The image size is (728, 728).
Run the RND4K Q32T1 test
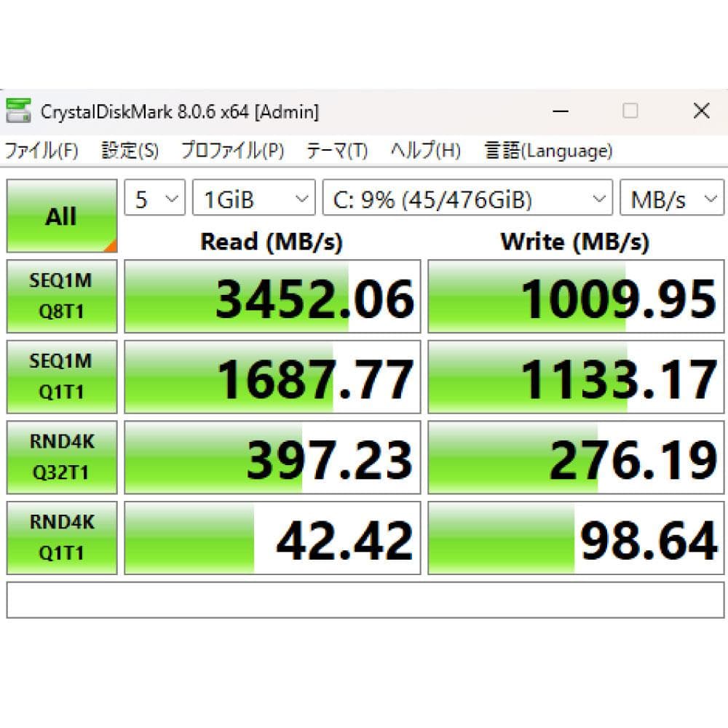click(61, 456)
